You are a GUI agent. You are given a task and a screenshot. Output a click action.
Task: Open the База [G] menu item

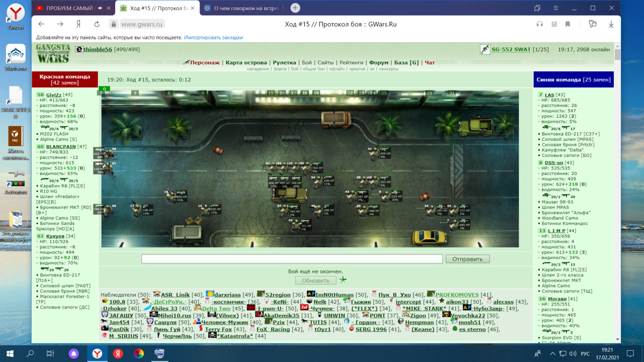point(407,63)
